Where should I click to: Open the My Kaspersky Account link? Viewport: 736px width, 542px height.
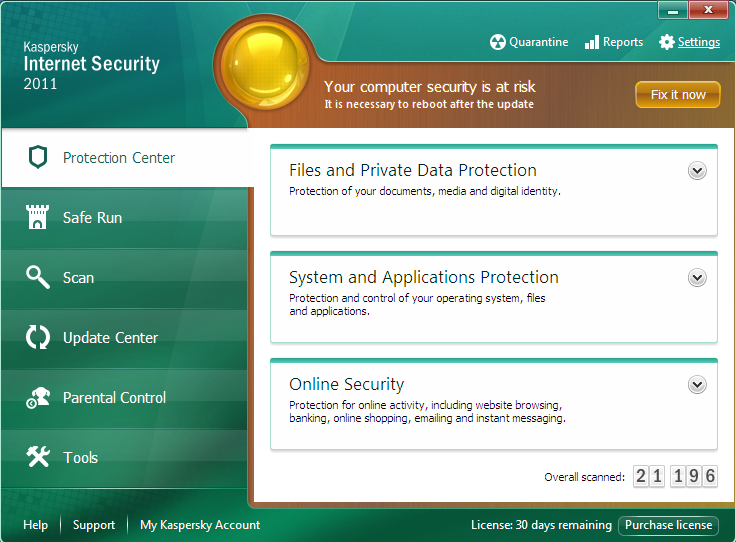coord(200,525)
